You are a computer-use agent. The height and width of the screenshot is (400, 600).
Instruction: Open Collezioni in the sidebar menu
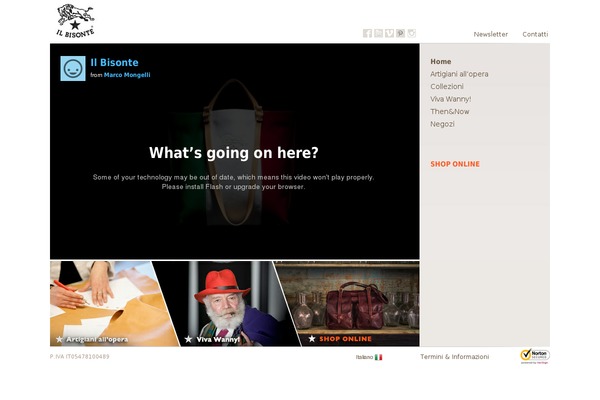click(447, 87)
